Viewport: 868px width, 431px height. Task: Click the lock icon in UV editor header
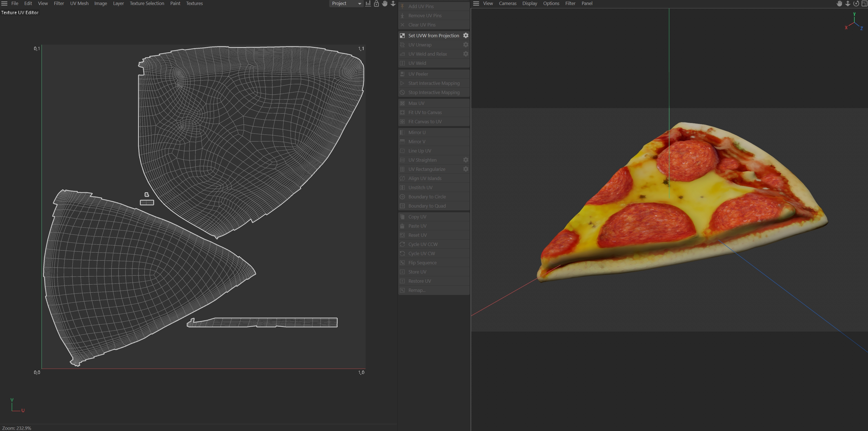(376, 4)
